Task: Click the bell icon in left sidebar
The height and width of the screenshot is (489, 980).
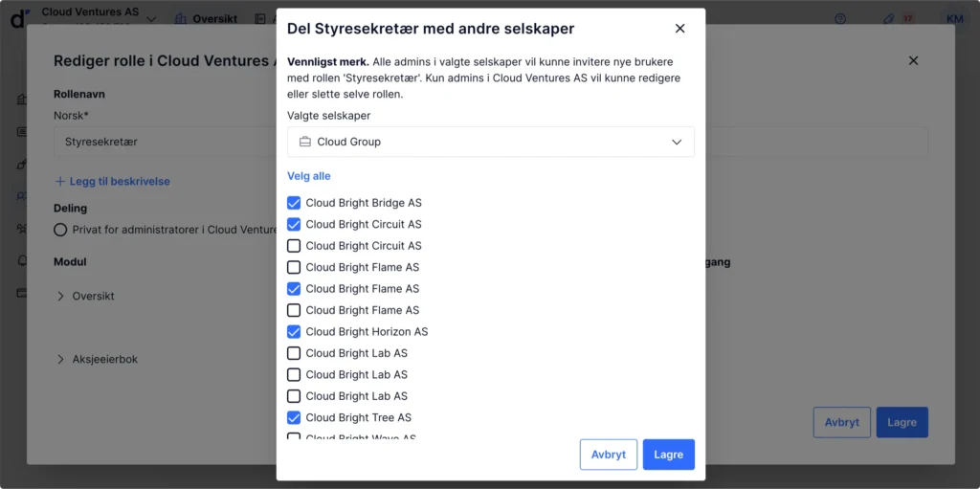Action: click(21, 260)
